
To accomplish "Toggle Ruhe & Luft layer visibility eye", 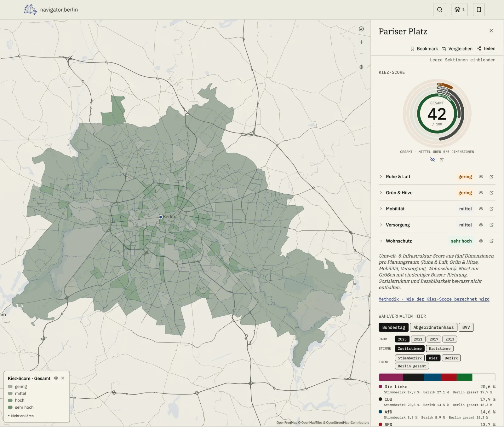I will [481, 177].
